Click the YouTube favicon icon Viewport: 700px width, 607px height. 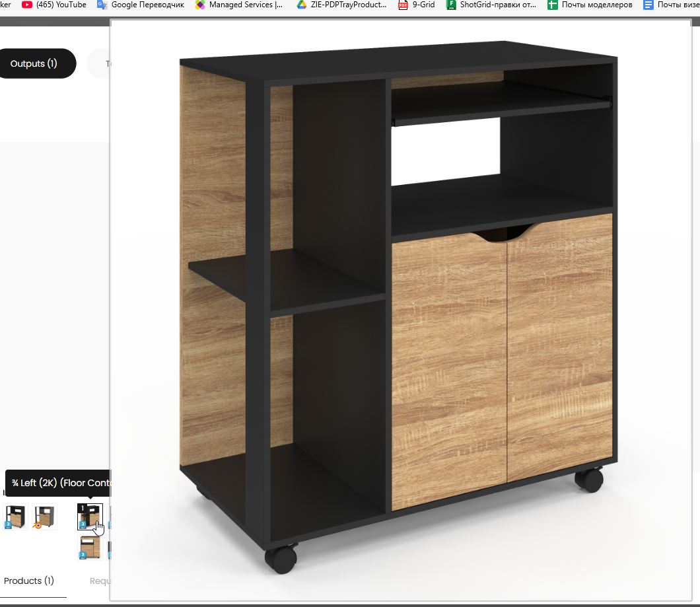[27, 5]
